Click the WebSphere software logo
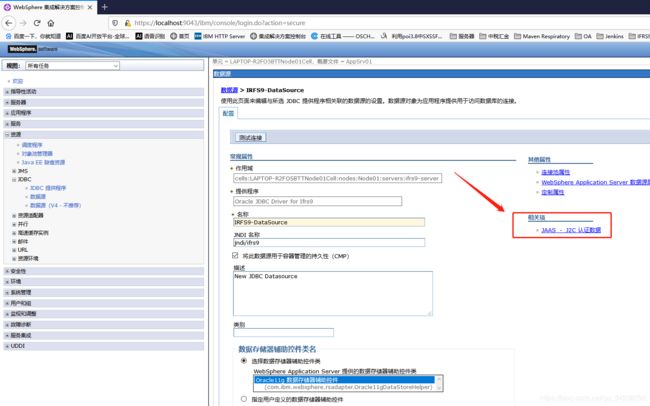 coord(32,48)
